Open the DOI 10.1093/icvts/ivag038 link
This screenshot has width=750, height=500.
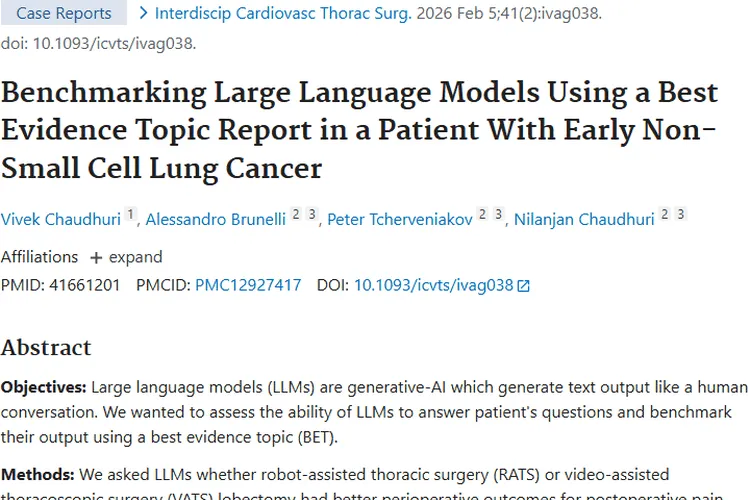[x=433, y=285]
